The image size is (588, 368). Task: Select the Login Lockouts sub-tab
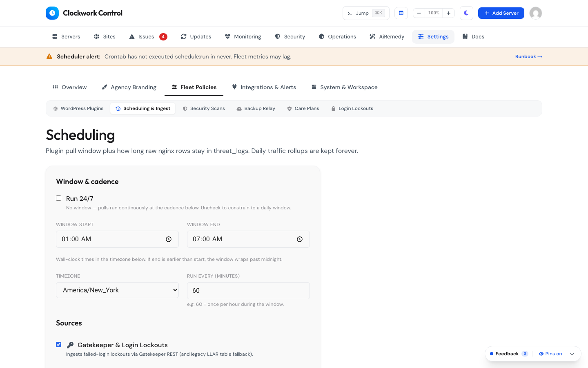click(352, 109)
